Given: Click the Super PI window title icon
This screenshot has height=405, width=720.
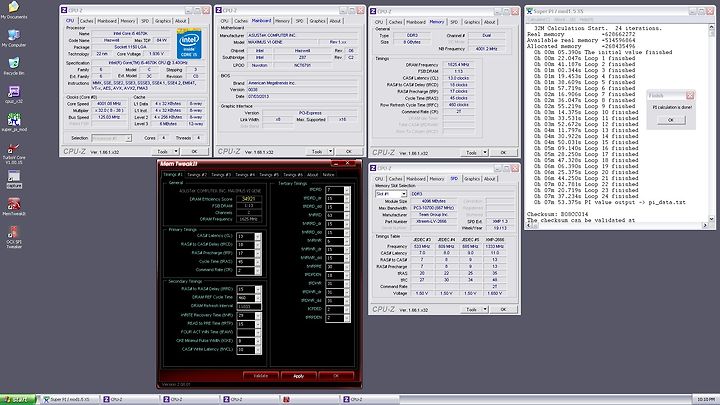Looking at the screenshot, I should tap(529, 11).
